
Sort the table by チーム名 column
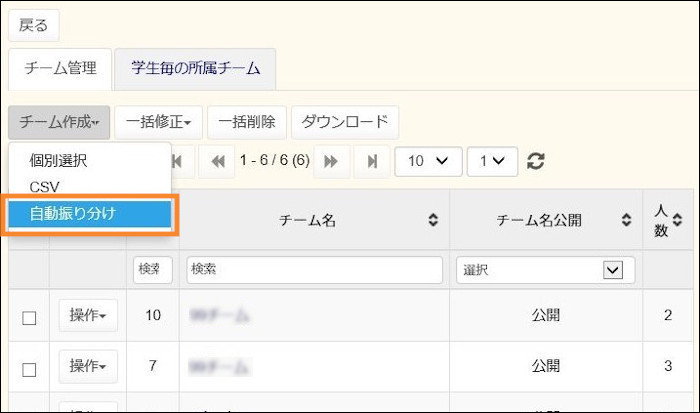[x=432, y=220]
